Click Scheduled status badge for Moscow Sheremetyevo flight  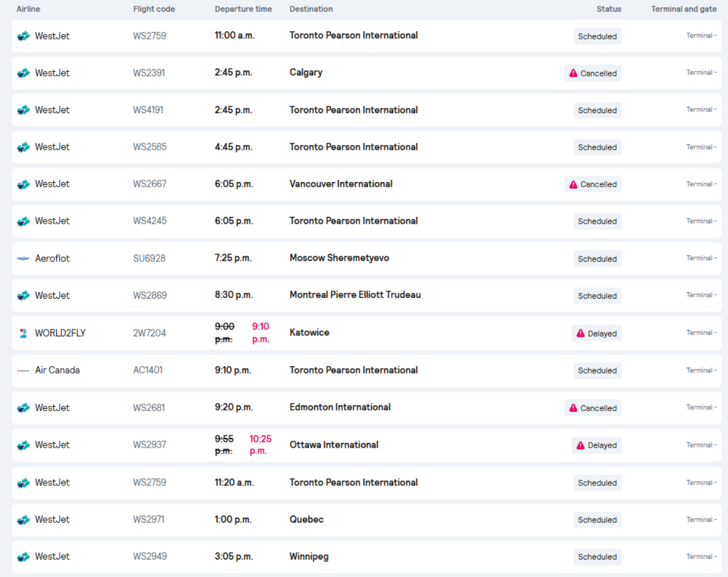(x=597, y=259)
